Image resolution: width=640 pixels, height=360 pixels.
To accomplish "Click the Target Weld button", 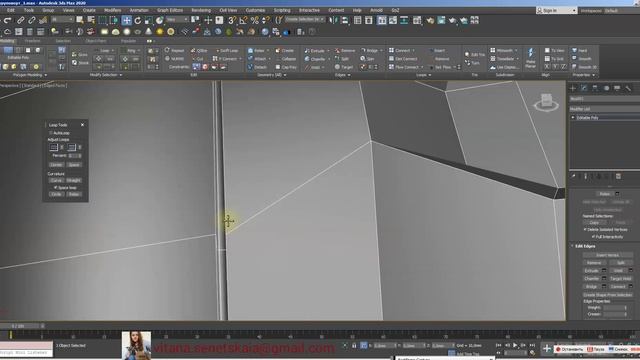I will [x=620, y=278].
